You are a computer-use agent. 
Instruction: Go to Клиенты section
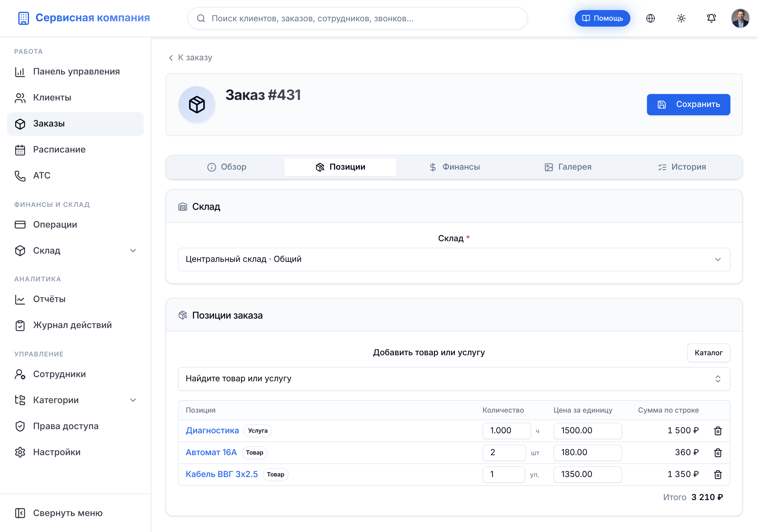(x=75, y=98)
